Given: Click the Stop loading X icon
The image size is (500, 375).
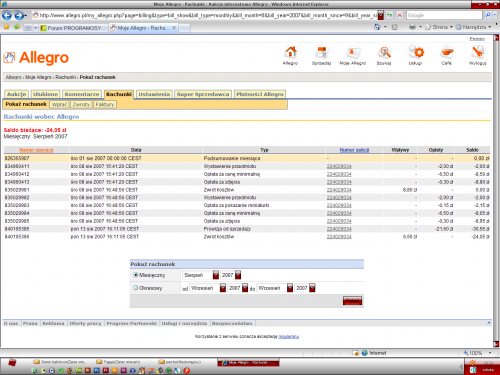Looking at the screenshot, I should (x=399, y=15).
